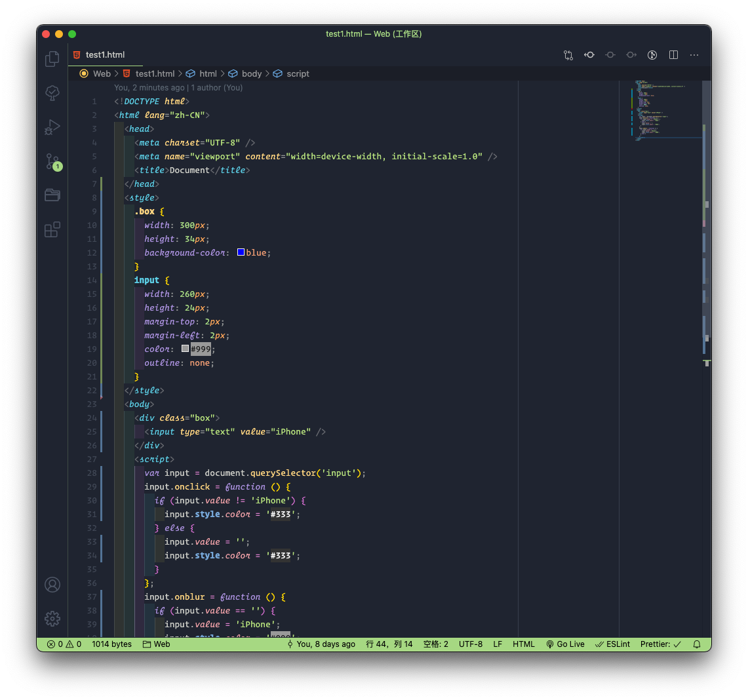Select the Run and Debug icon
Screen dimensions: 748x700
coord(52,128)
